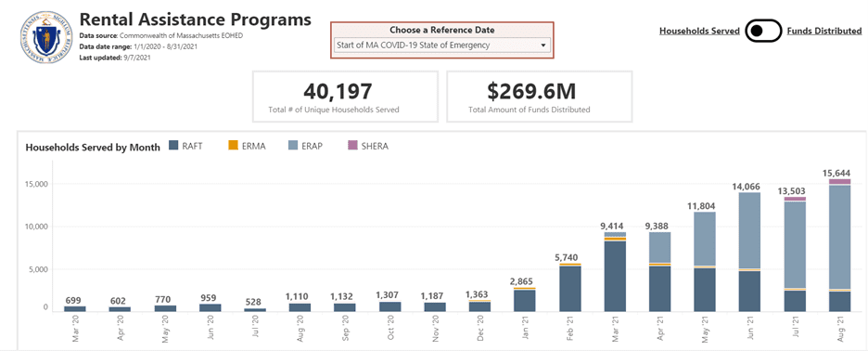Select the RAFT legend color swatch
Screen dimensions: 868x351
tap(172, 146)
